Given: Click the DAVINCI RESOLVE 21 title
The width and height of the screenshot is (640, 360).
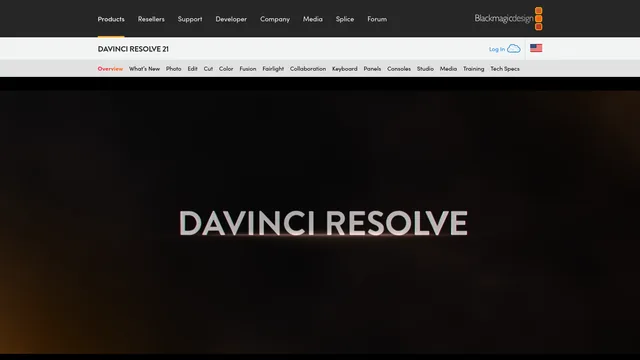Looking at the screenshot, I should point(133,49).
